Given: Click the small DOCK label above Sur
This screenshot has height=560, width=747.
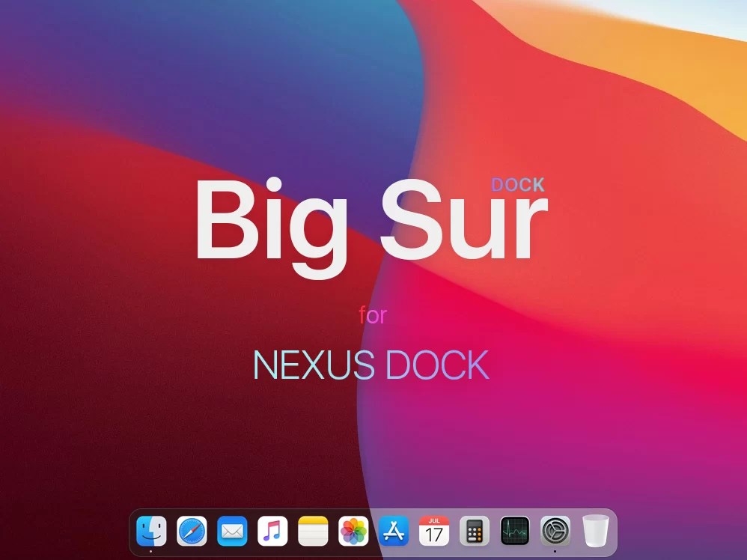Looking at the screenshot, I should click(518, 185).
